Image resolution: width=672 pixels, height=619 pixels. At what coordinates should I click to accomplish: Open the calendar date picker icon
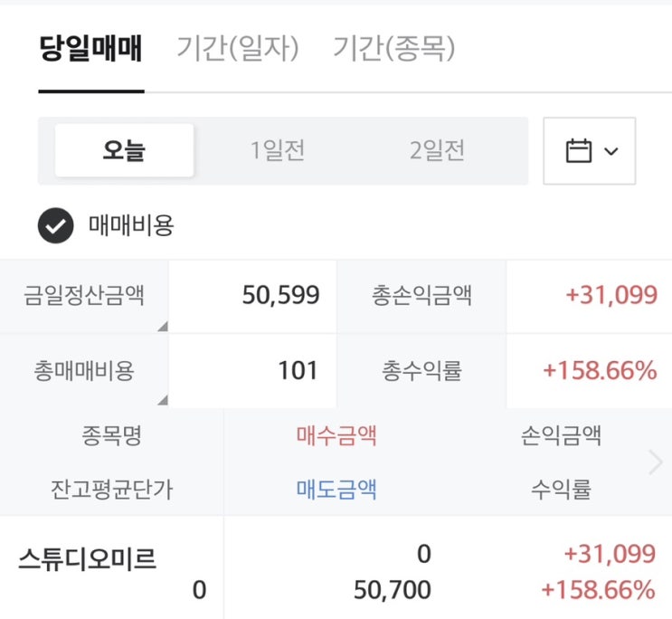coord(578,150)
